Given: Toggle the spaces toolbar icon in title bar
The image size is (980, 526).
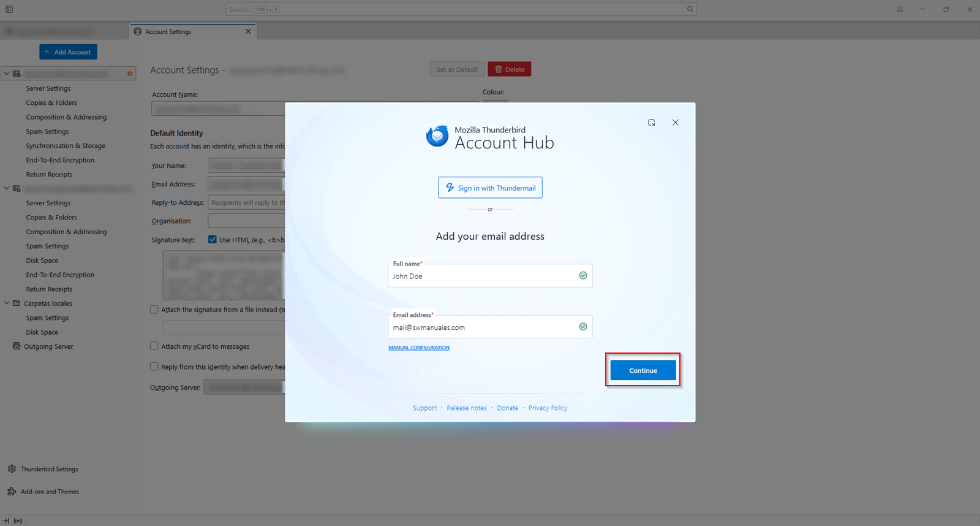Looking at the screenshot, I should [9, 9].
